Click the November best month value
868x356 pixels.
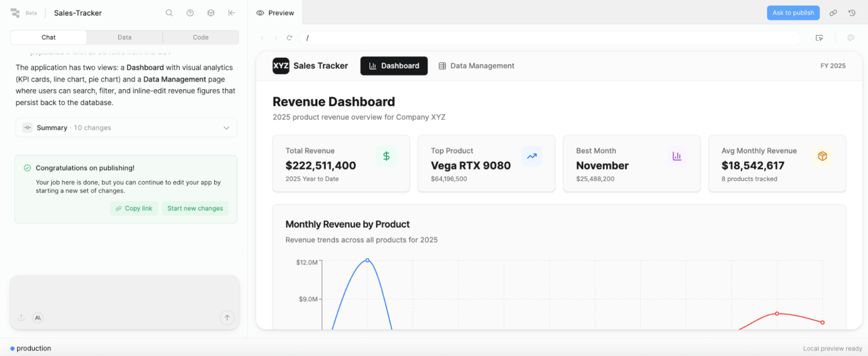602,165
